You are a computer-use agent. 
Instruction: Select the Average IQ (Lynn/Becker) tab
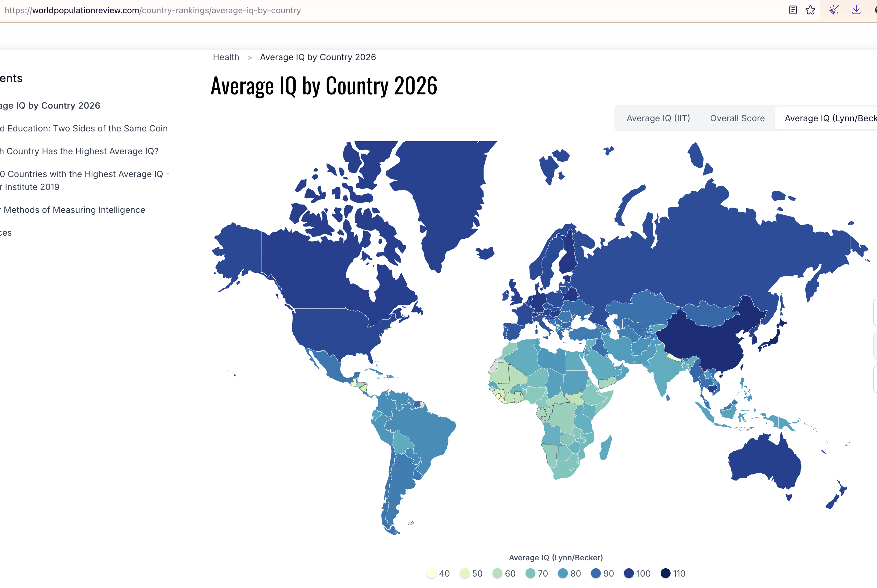[x=829, y=118]
